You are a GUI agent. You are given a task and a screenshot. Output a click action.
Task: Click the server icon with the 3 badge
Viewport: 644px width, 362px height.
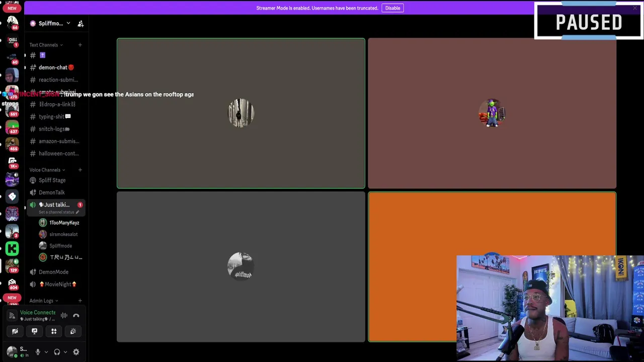(x=12, y=231)
